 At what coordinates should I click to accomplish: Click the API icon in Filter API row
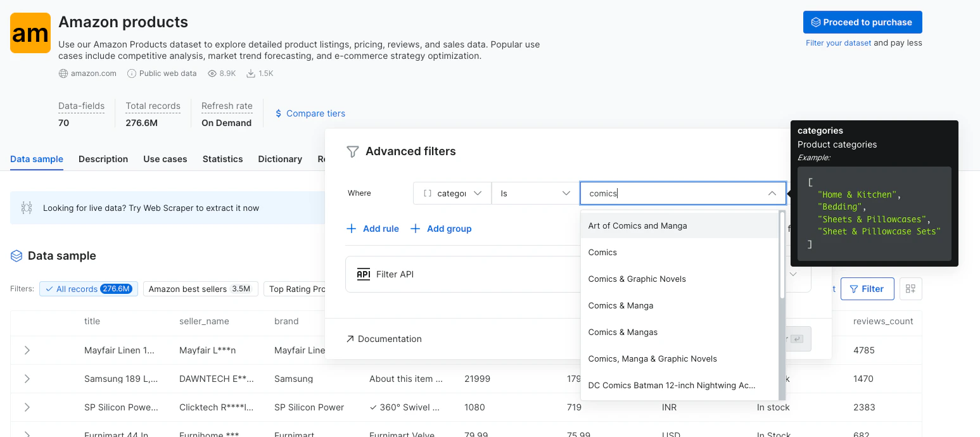pyautogui.click(x=364, y=274)
